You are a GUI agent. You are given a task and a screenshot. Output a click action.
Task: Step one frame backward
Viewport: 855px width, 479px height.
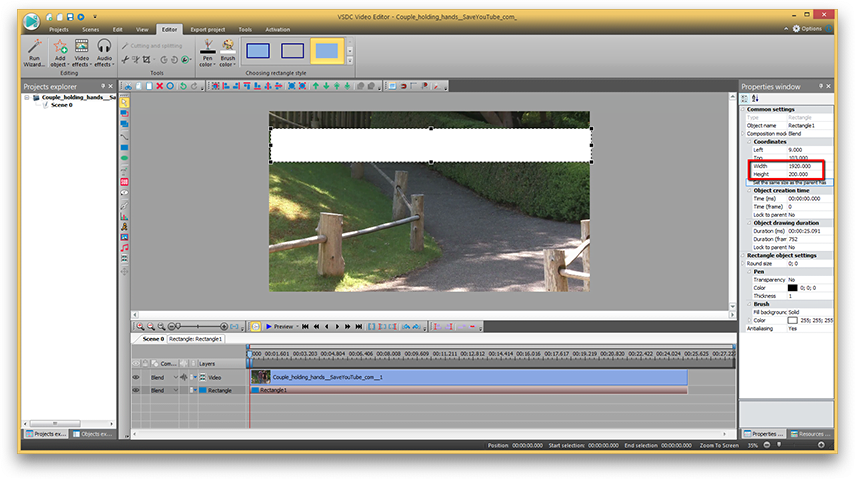pyautogui.click(x=327, y=327)
